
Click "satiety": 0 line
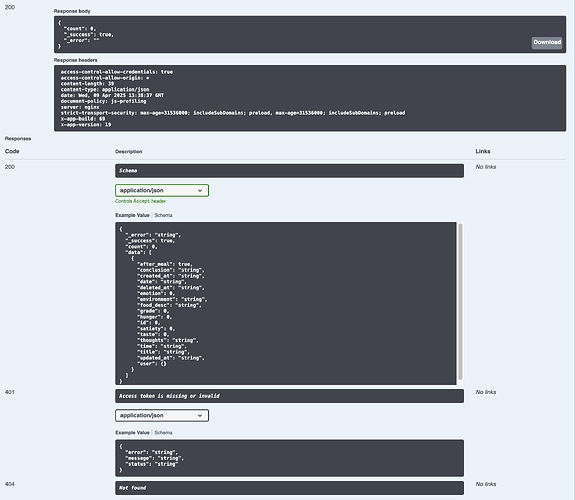[156, 329]
